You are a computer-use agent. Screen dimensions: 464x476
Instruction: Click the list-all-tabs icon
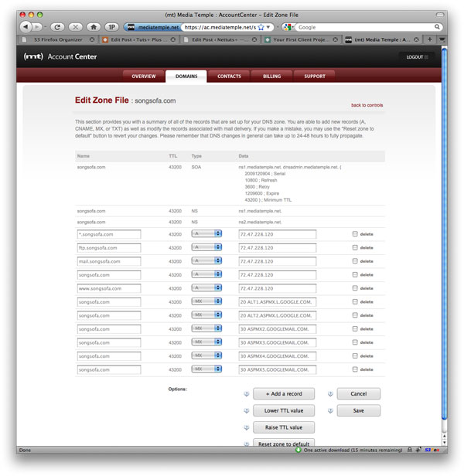click(x=442, y=39)
